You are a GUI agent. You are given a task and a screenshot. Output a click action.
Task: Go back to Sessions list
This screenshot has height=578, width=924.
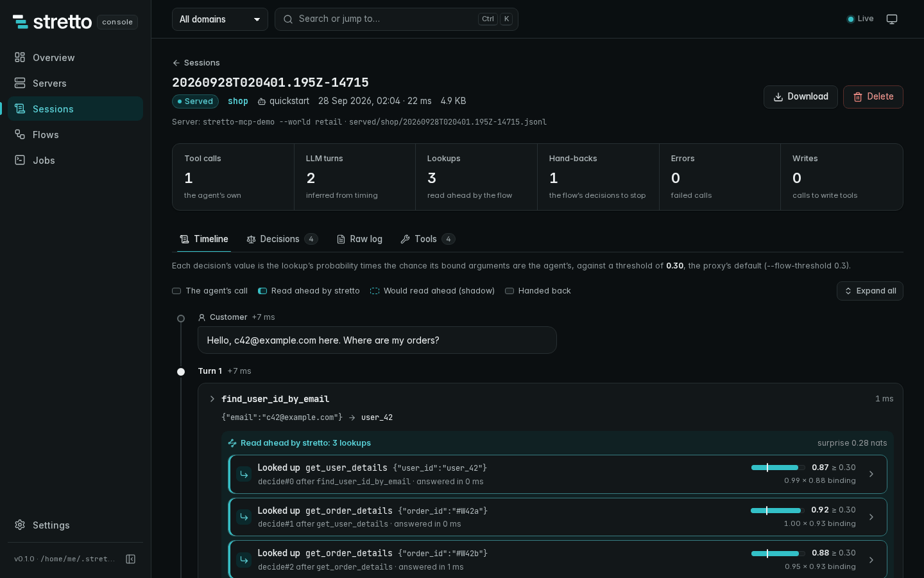pyautogui.click(x=196, y=63)
